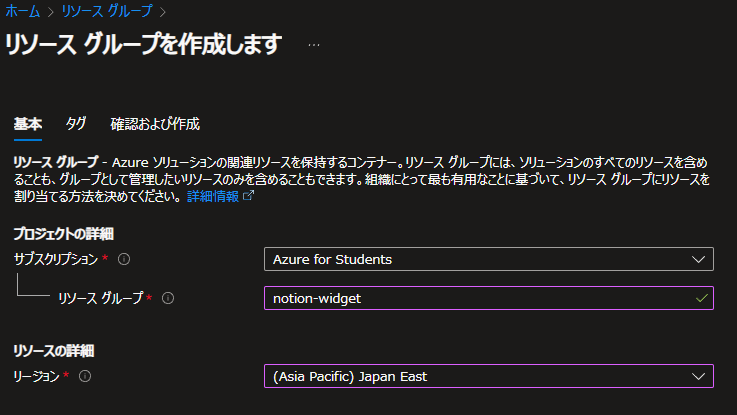737x415 pixels.
Task: Switch to the タグ tab
Action: pyautogui.click(x=76, y=124)
